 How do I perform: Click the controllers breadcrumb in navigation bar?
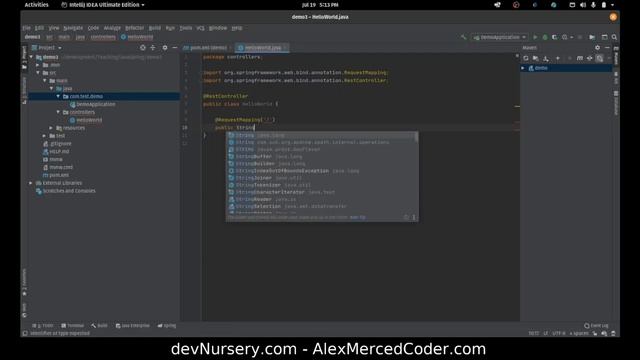coord(103,37)
